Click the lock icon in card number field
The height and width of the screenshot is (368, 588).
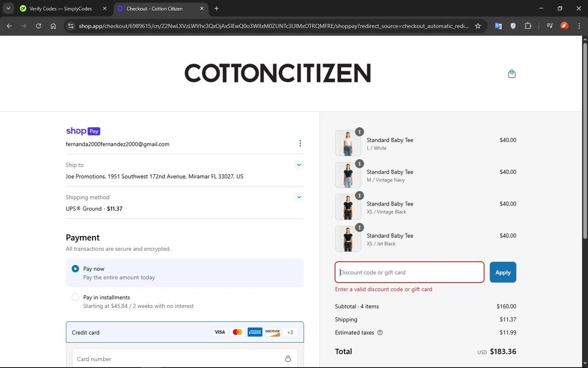tap(288, 359)
